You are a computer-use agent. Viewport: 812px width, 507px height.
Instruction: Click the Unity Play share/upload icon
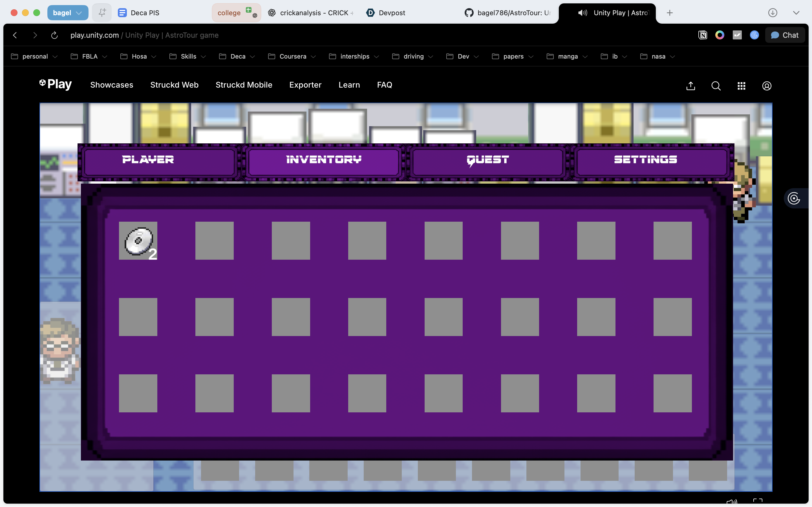690,86
